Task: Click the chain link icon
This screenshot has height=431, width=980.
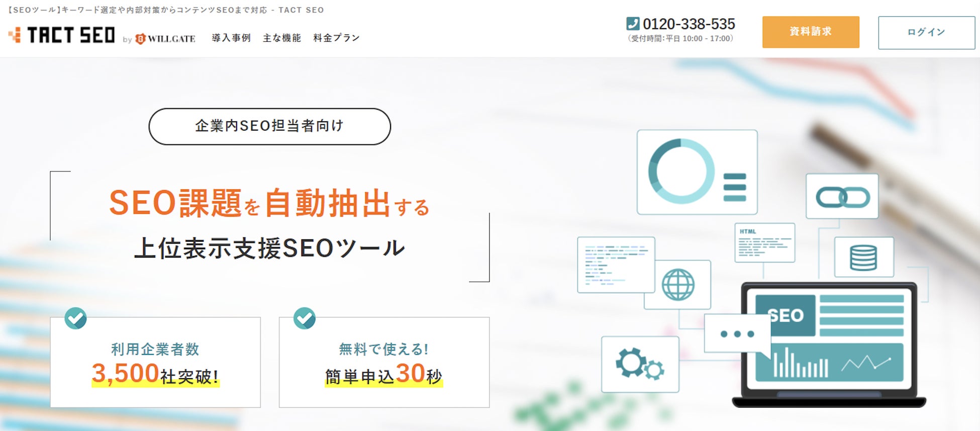Action: click(842, 197)
